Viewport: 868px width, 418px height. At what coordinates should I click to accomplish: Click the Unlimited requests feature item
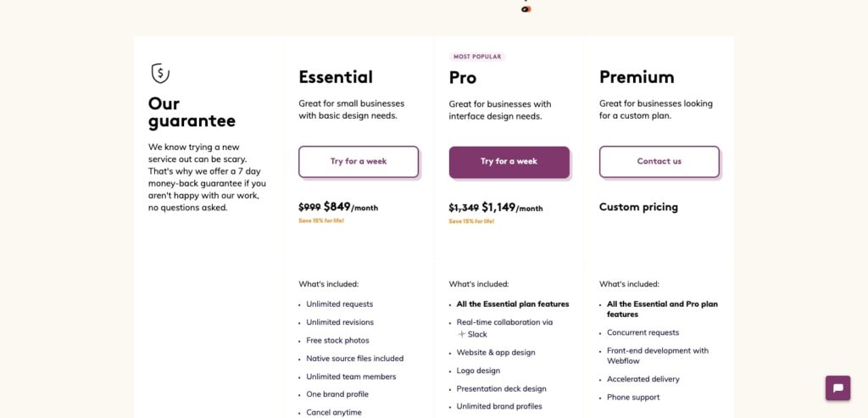[x=339, y=304]
